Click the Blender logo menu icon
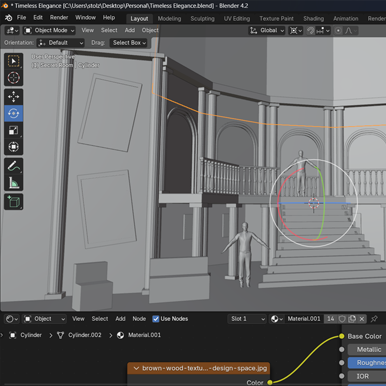Image resolution: width=386 pixels, height=386 pixels. click(x=9, y=18)
